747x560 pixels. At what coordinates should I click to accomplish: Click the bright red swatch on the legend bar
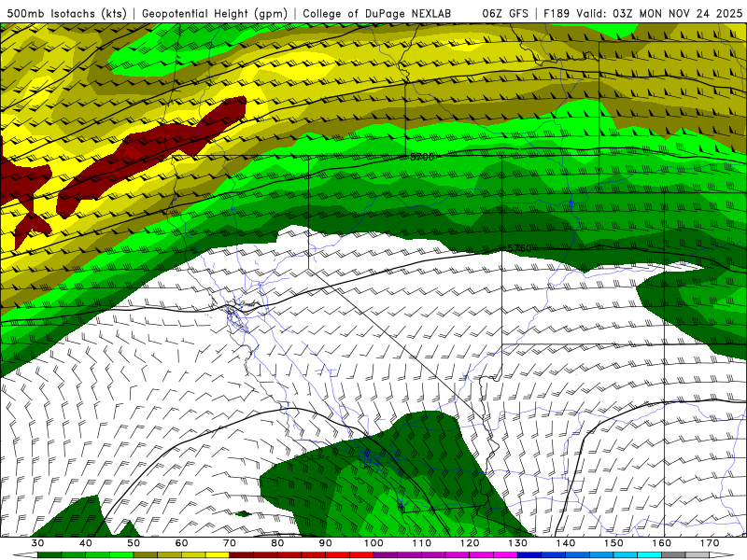tap(361, 555)
